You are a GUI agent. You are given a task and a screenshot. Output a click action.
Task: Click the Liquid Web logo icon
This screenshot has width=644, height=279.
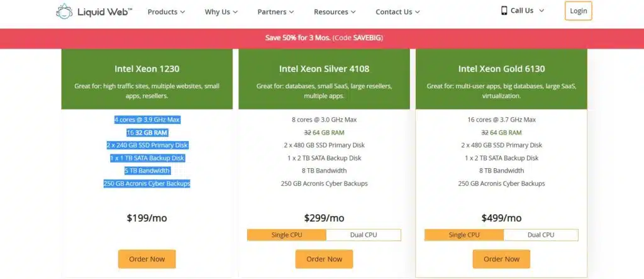(x=65, y=11)
